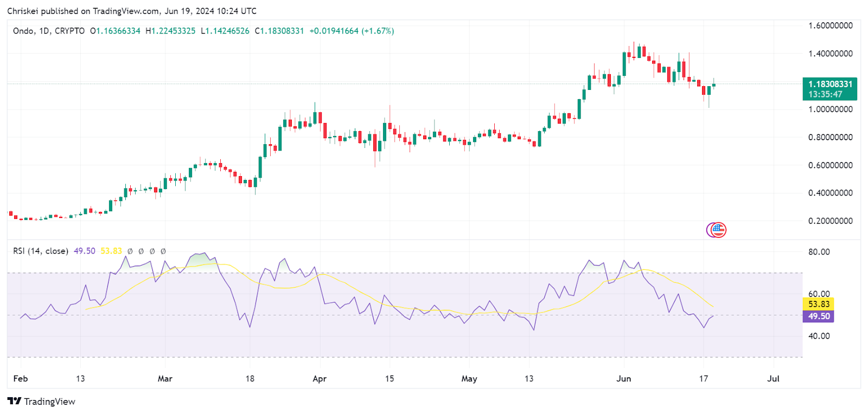Click the US flag event icon
Viewport: 868px width, 414px height.
(x=718, y=230)
